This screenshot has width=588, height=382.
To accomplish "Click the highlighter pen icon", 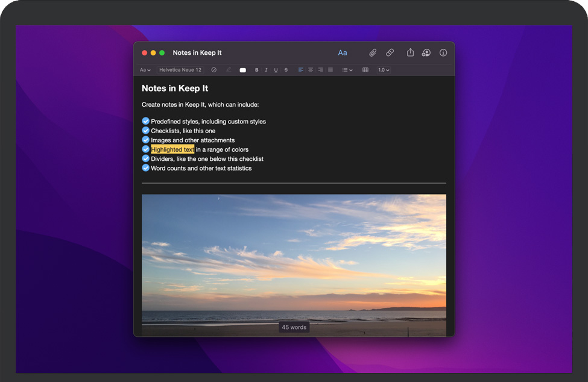I will point(229,70).
